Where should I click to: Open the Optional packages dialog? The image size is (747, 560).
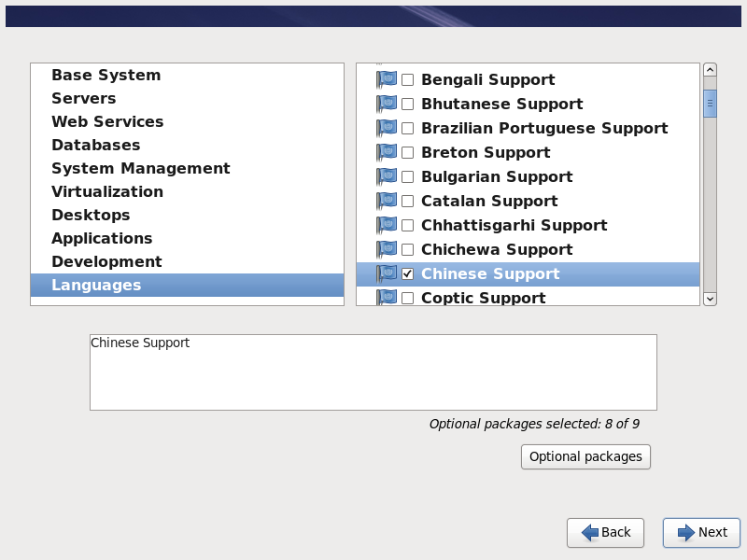[585, 456]
